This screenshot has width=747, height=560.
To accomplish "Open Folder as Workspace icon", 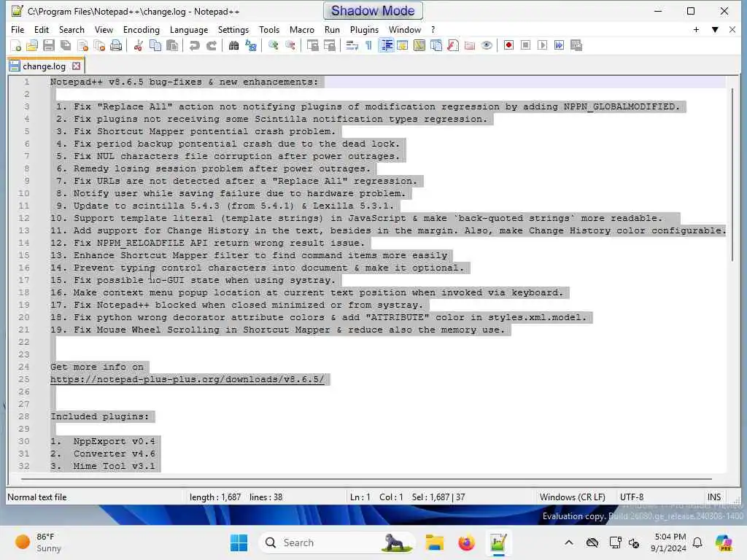I will [x=470, y=46].
